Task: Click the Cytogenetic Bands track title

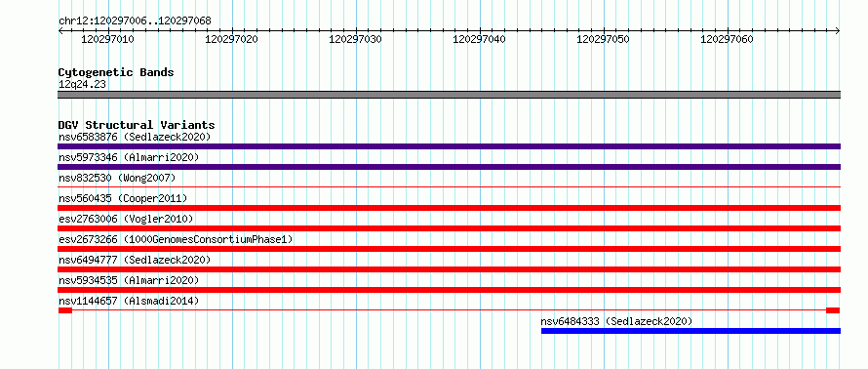Action: (116, 72)
